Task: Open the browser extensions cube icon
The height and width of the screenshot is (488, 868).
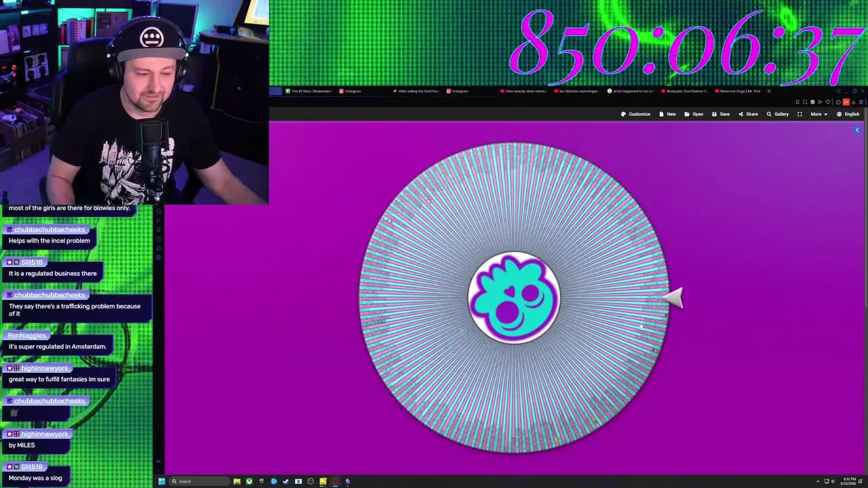Action: tap(838, 102)
